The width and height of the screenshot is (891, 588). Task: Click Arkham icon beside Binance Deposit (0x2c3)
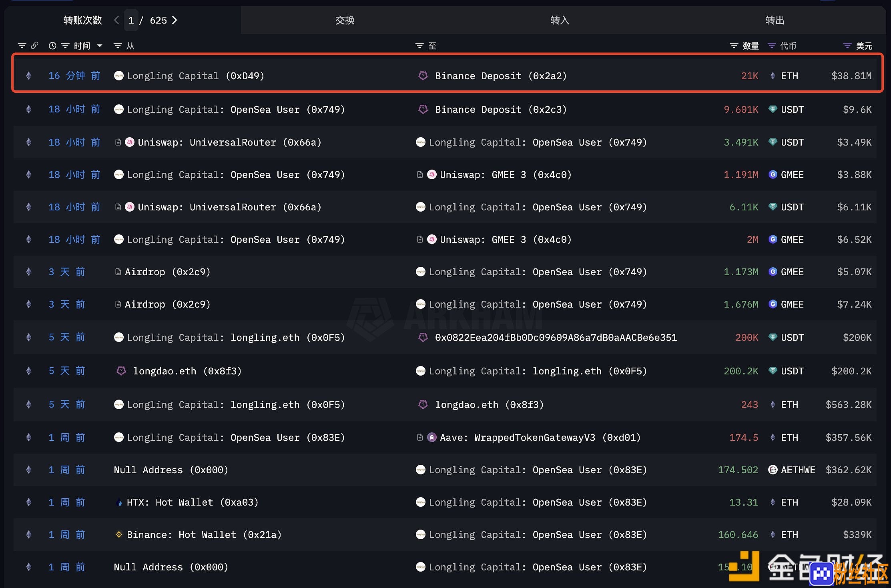pyautogui.click(x=423, y=109)
